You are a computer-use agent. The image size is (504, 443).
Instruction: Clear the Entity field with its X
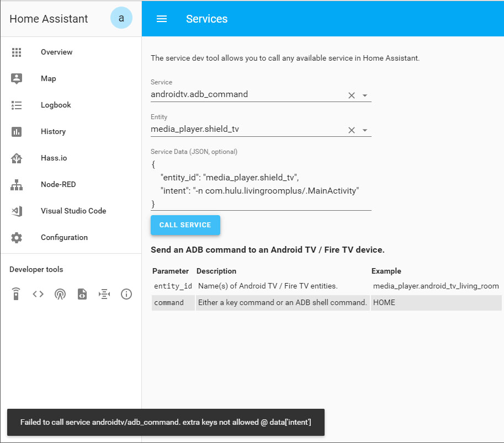(351, 130)
